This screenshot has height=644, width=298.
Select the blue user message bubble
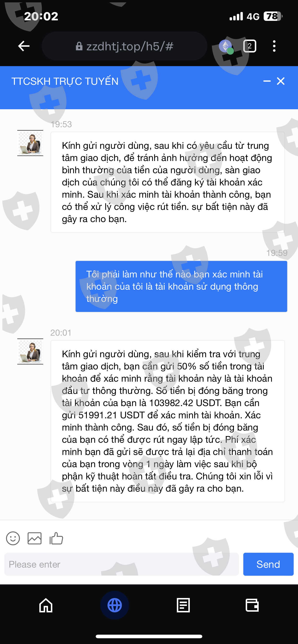click(181, 287)
